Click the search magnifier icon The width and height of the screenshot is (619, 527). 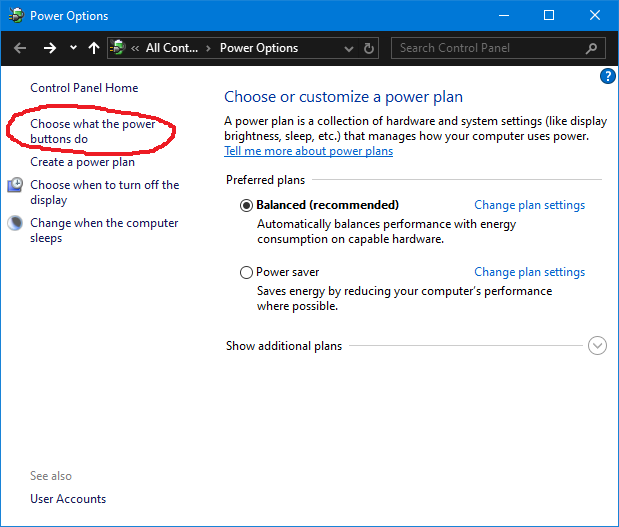[x=591, y=48]
